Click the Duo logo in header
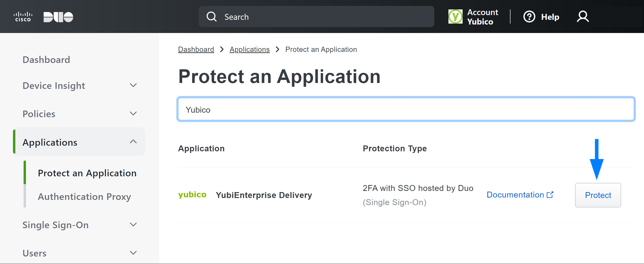644x264 pixels. coord(58,17)
